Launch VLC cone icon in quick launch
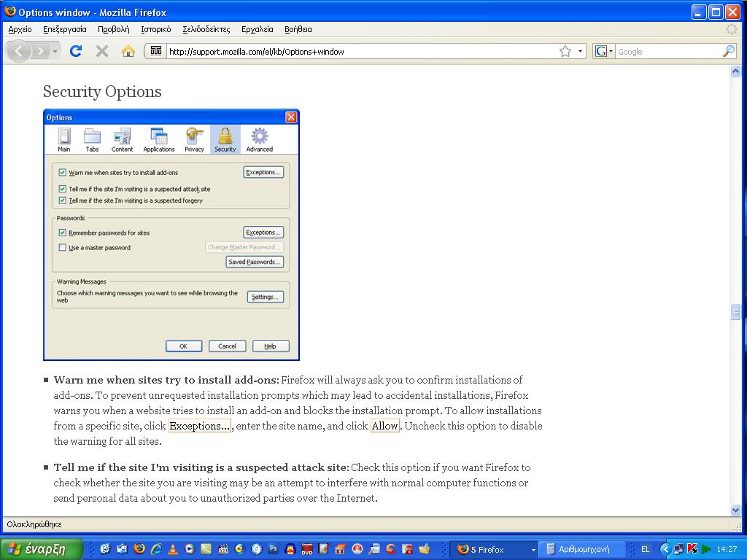This screenshot has height=560, width=747. 173,549
